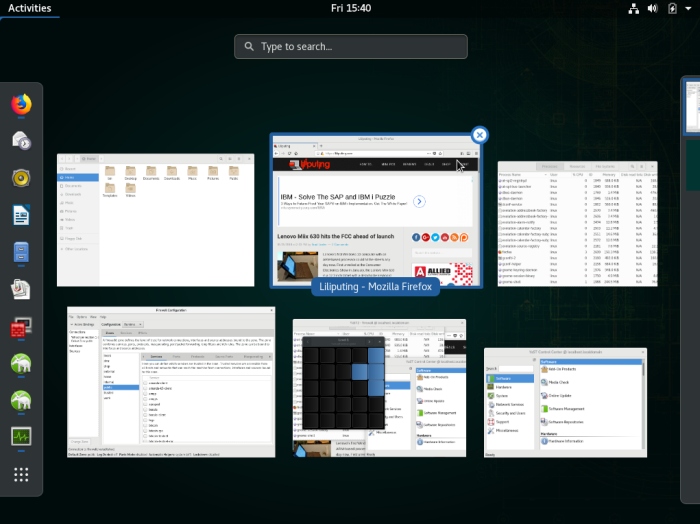This screenshot has width=700, height=524.
Task: Click the volume icon in top bar
Action: [653, 8]
